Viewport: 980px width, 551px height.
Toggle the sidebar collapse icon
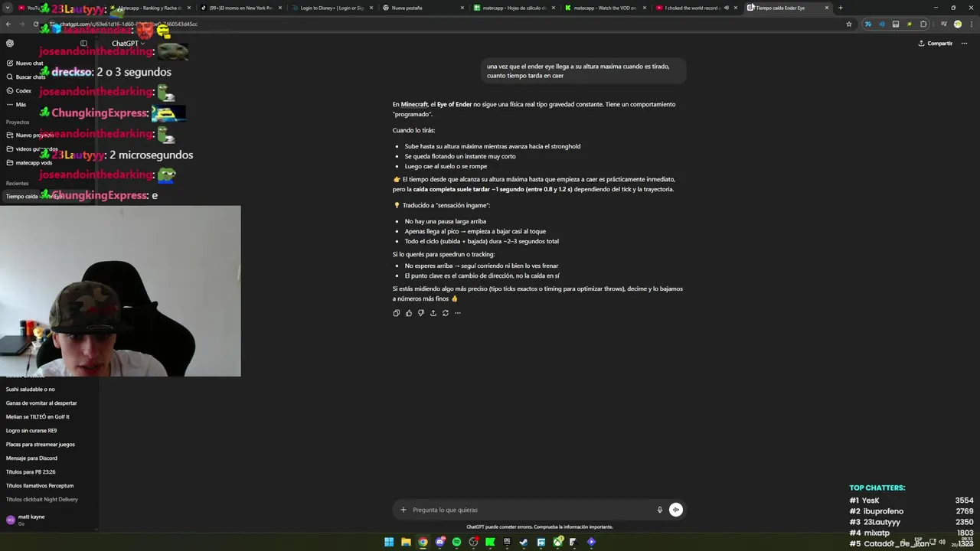click(83, 44)
